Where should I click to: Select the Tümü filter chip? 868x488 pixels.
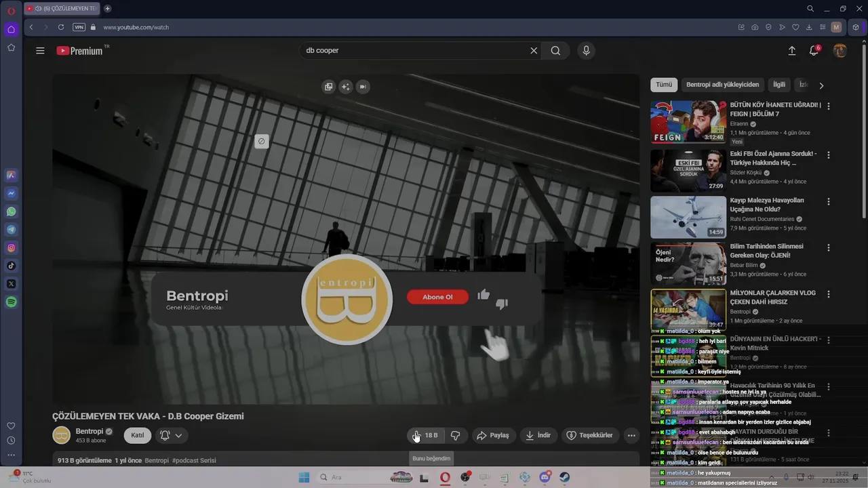[x=664, y=85]
